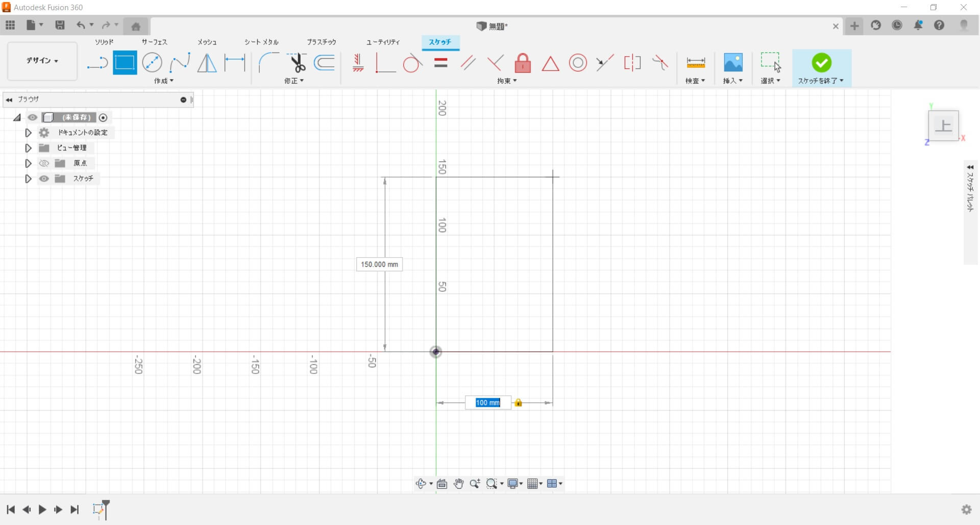The height and width of the screenshot is (525, 980).
Task: Select the Mirror tool icon
Action: coord(207,63)
